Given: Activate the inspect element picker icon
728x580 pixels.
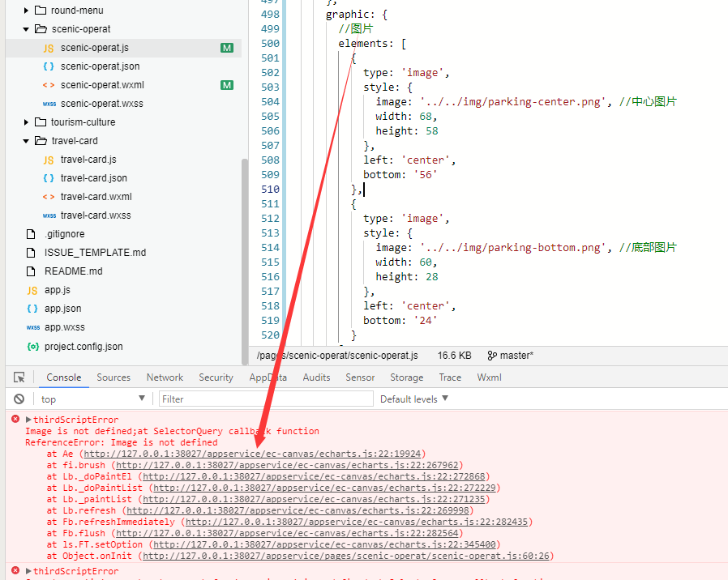Looking at the screenshot, I should pos(19,377).
